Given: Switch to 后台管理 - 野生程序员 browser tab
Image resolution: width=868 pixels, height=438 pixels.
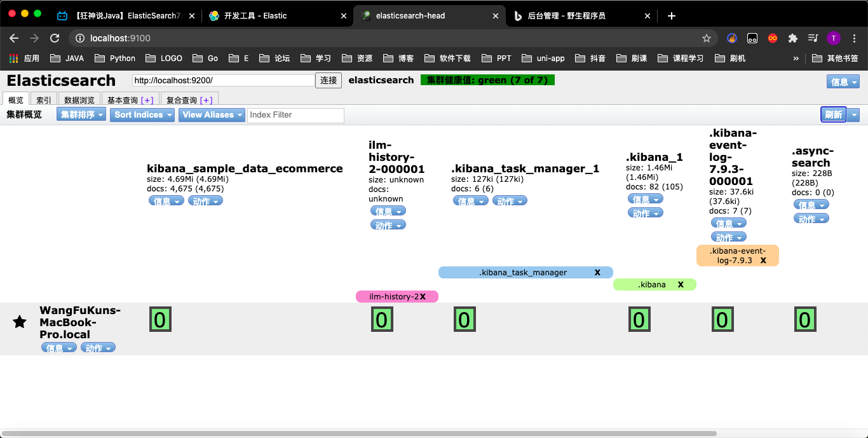Looking at the screenshot, I should click(583, 16).
